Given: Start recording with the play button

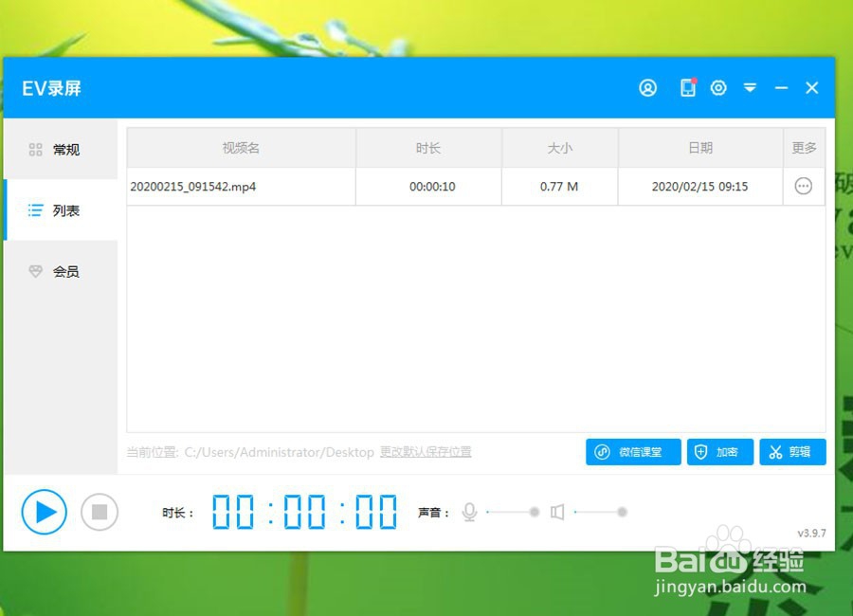Looking at the screenshot, I should point(44,512).
